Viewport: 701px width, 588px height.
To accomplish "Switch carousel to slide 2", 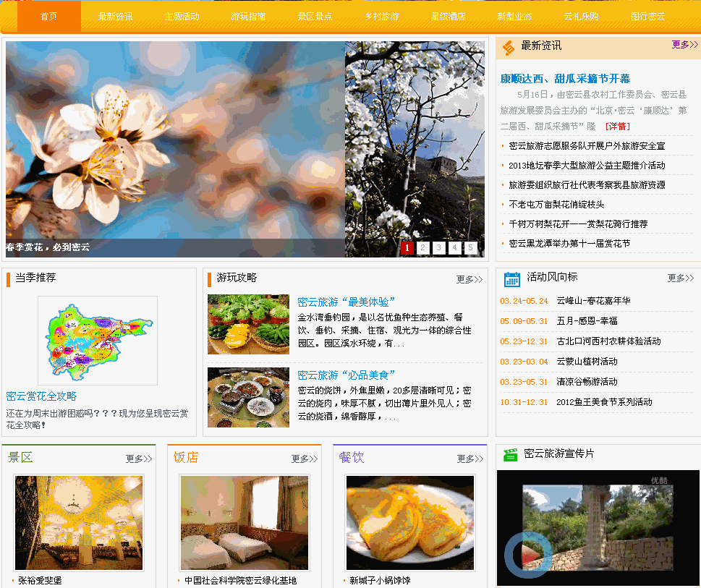I will (x=423, y=248).
